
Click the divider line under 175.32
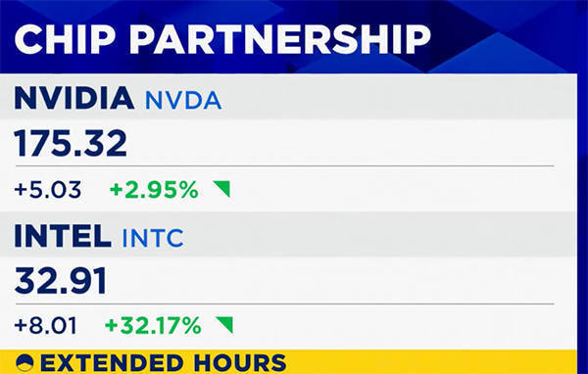click(284, 165)
